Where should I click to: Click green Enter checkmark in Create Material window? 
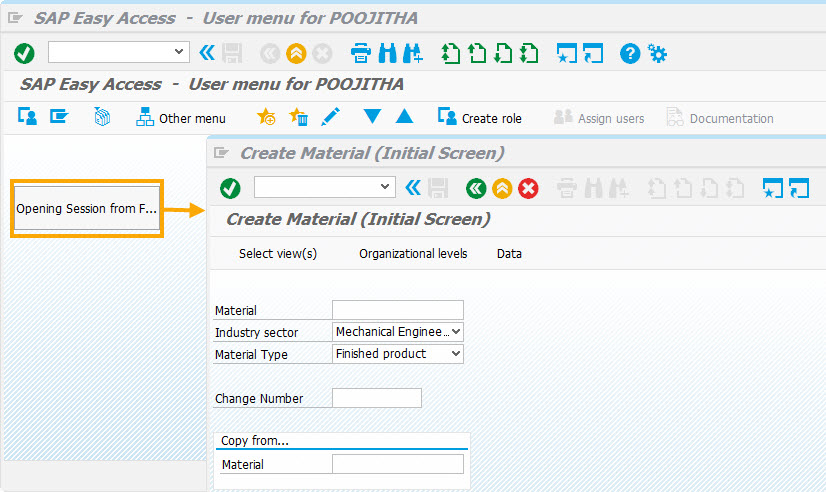coord(230,188)
